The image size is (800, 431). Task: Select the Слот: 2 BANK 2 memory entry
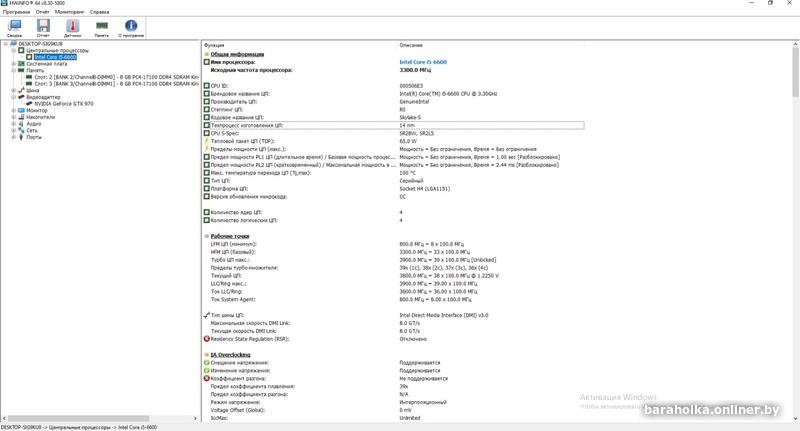tap(116, 77)
